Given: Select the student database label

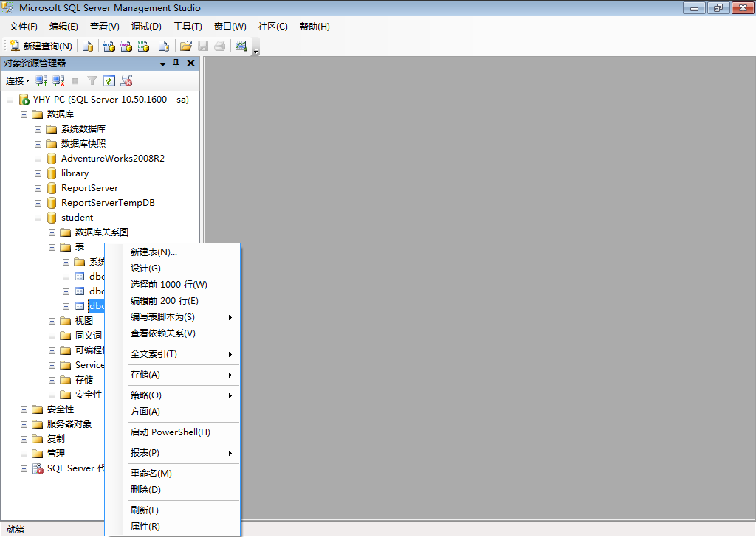Looking at the screenshot, I should click(77, 217).
